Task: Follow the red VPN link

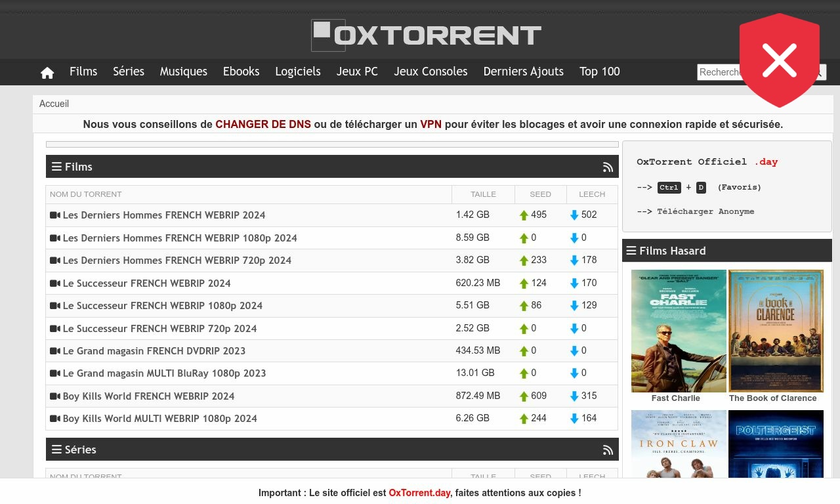Action: pyautogui.click(x=431, y=124)
